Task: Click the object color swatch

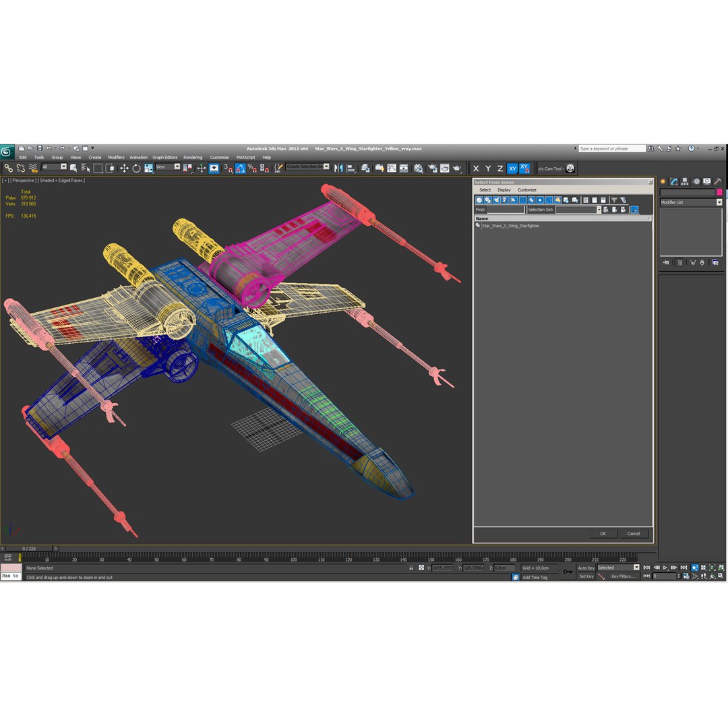Action: (x=719, y=192)
